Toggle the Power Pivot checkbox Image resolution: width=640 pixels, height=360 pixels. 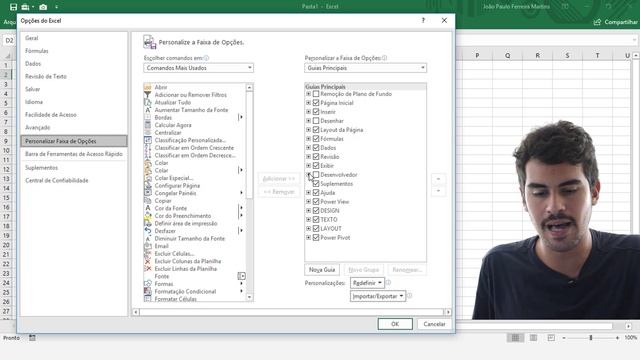coord(316,238)
